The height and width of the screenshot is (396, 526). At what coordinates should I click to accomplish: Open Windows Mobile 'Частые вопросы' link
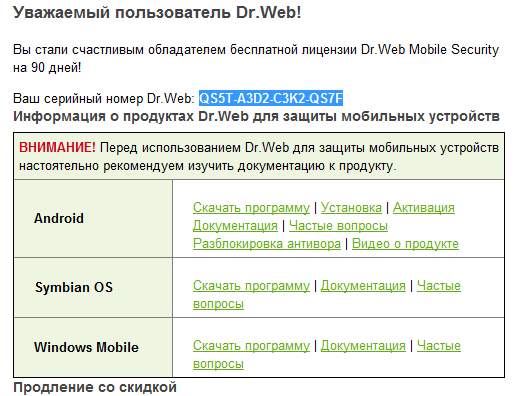pos(439,346)
